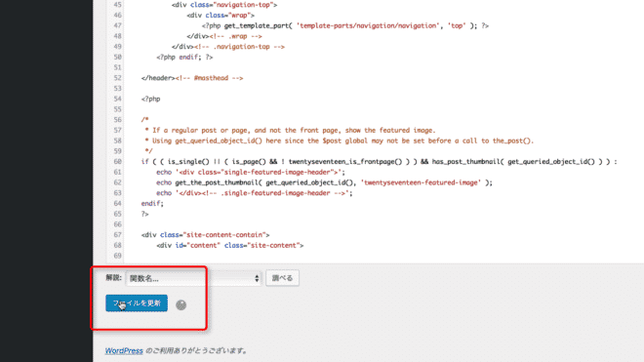This screenshot has width=644, height=362.
Task: Open the WordPress footer link
Action: [124, 351]
